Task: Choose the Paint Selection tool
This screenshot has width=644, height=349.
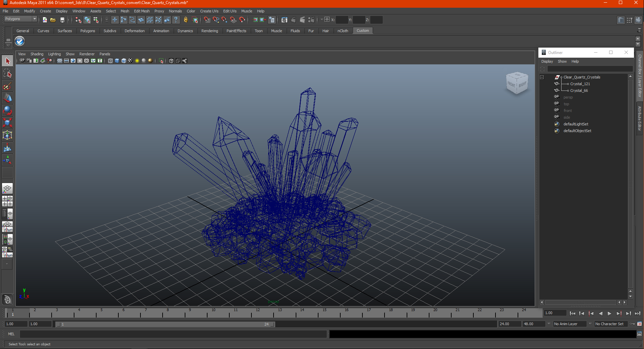Action: [x=7, y=86]
